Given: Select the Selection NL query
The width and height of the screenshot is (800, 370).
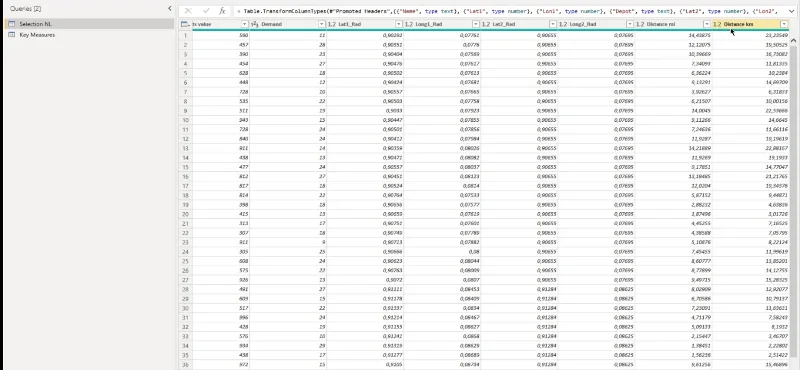Looking at the screenshot, I should point(89,24).
